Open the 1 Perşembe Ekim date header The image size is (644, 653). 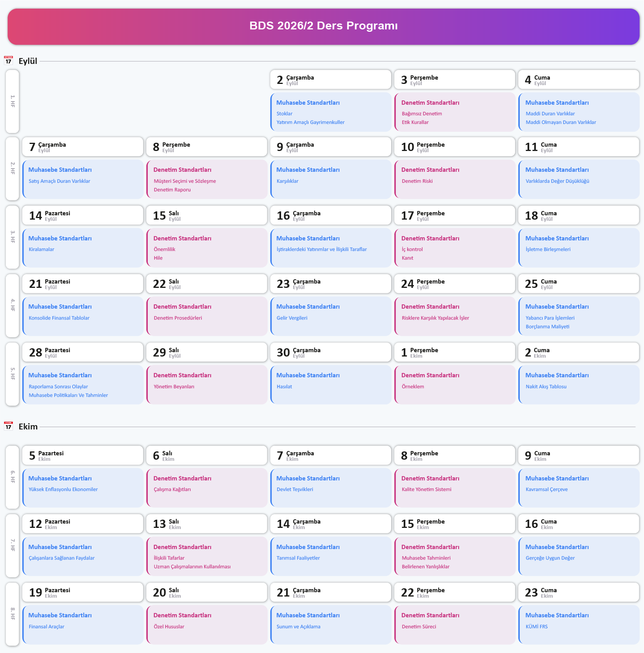click(x=455, y=352)
